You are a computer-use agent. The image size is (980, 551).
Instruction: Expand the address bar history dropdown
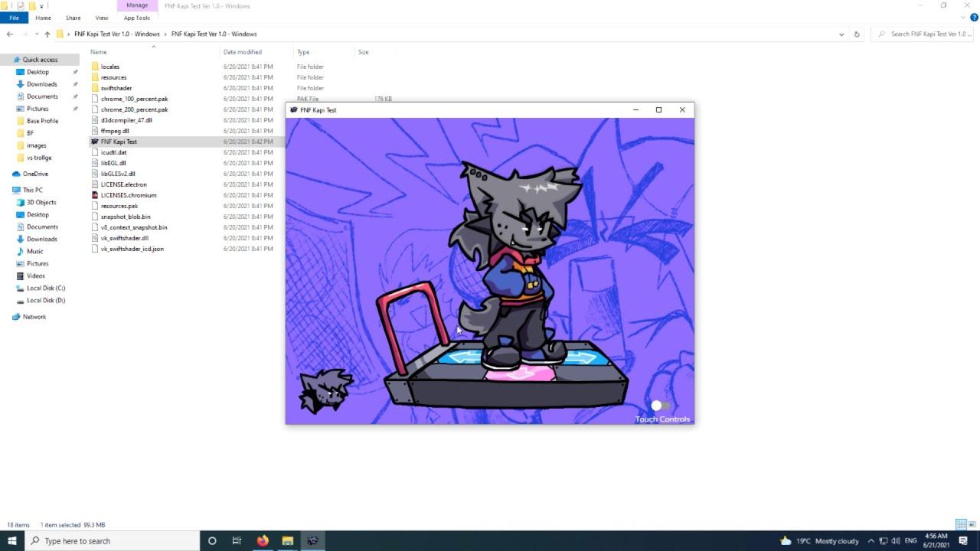[841, 34]
